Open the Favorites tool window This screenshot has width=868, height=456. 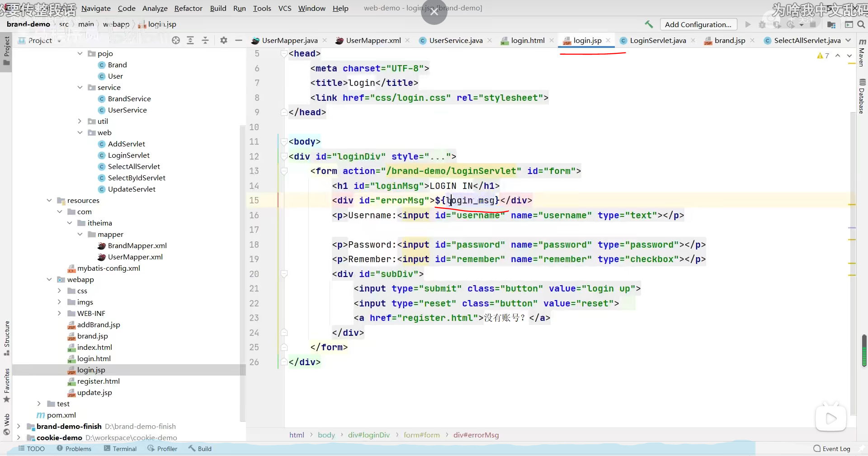pyautogui.click(x=6, y=385)
